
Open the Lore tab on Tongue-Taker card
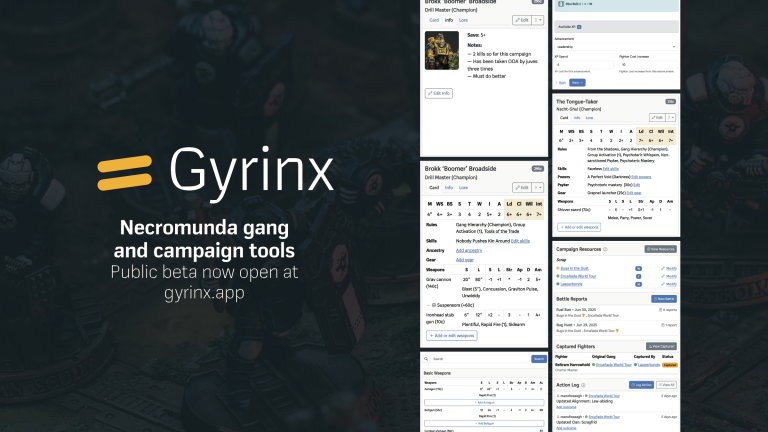(x=590, y=117)
